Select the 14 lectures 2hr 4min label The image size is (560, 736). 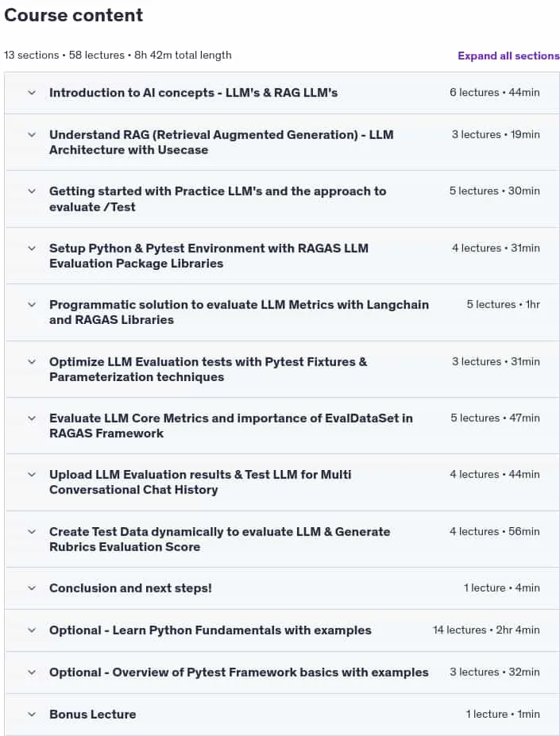tap(486, 630)
